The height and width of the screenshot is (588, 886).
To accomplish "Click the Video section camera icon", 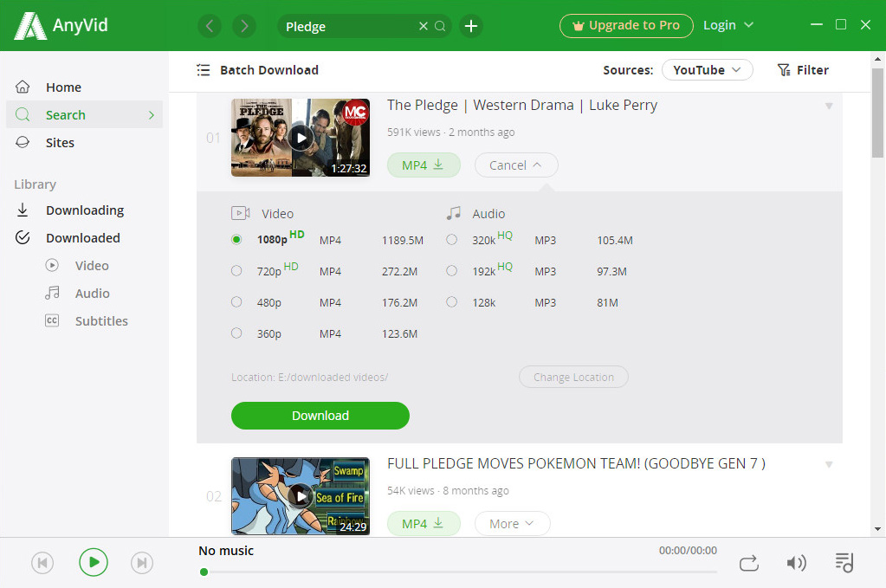I will point(241,213).
